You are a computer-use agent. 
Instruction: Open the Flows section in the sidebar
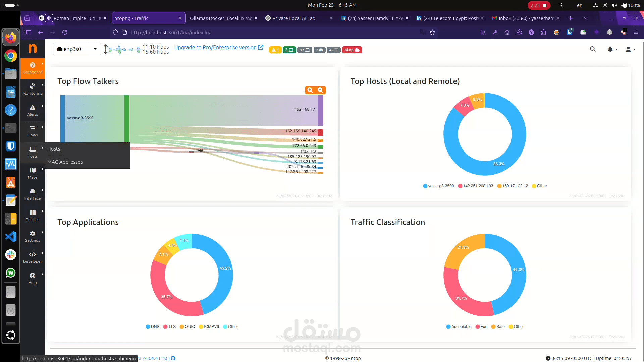(32, 131)
